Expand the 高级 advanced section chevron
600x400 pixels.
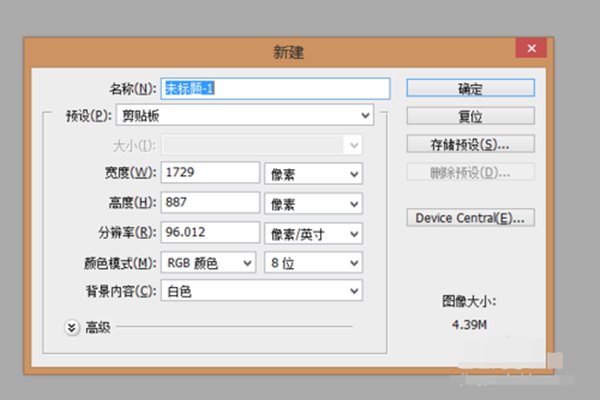point(72,327)
